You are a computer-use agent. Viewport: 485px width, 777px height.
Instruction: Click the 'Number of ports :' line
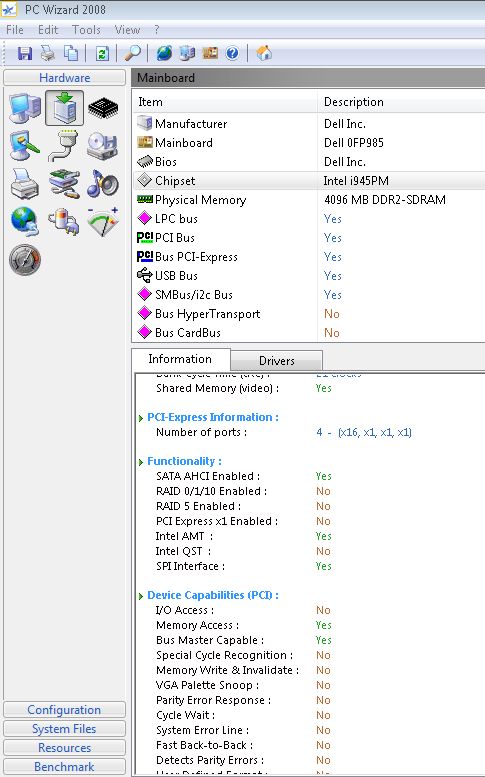pos(202,432)
